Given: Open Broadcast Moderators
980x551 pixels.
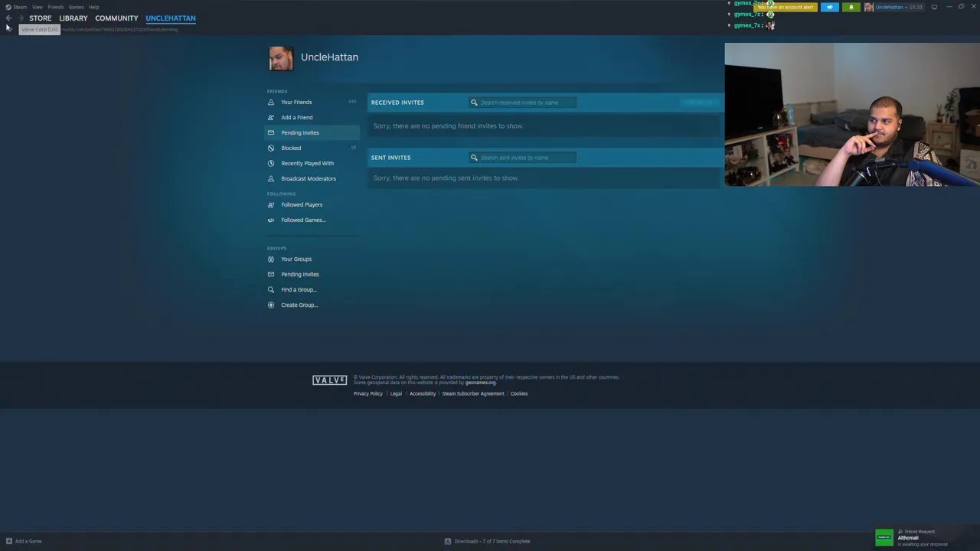Looking at the screenshot, I should click(x=309, y=178).
